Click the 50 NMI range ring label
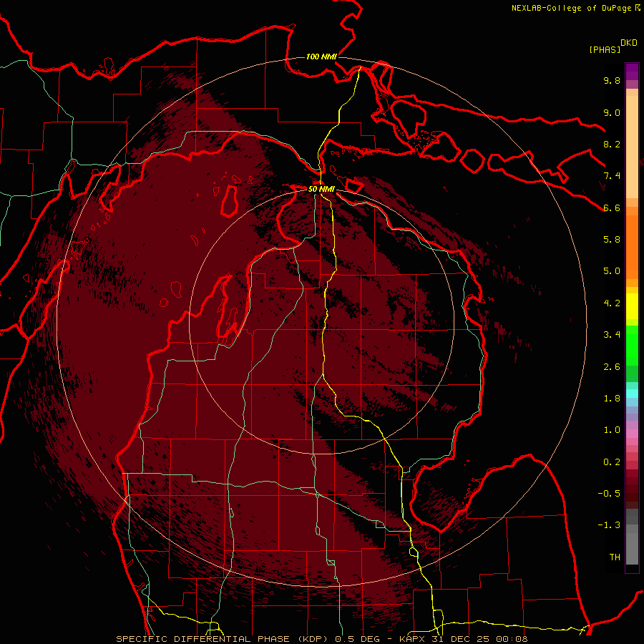Screen dimensions: 644x644 (x=321, y=190)
